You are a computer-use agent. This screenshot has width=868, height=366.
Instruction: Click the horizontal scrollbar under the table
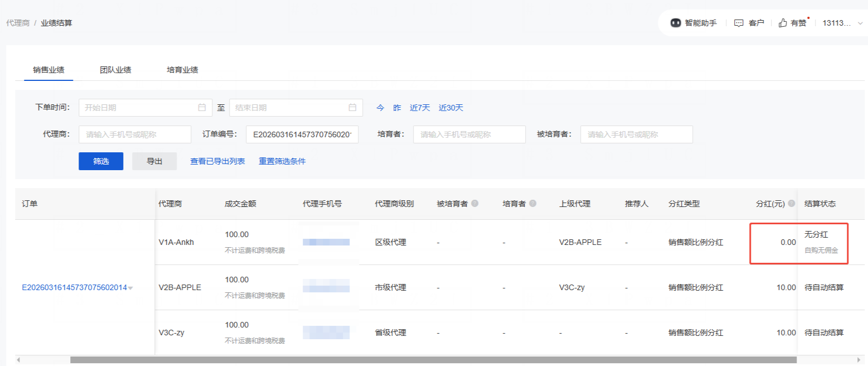(x=433, y=360)
